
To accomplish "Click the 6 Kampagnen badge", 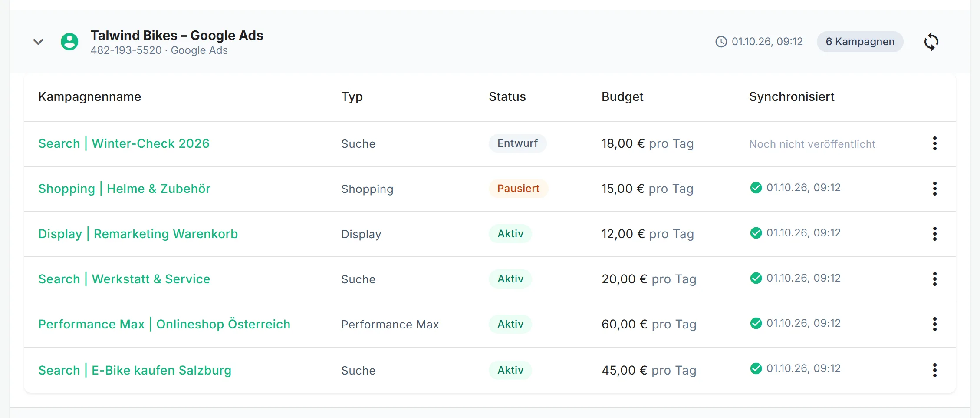I will pyautogui.click(x=860, y=42).
